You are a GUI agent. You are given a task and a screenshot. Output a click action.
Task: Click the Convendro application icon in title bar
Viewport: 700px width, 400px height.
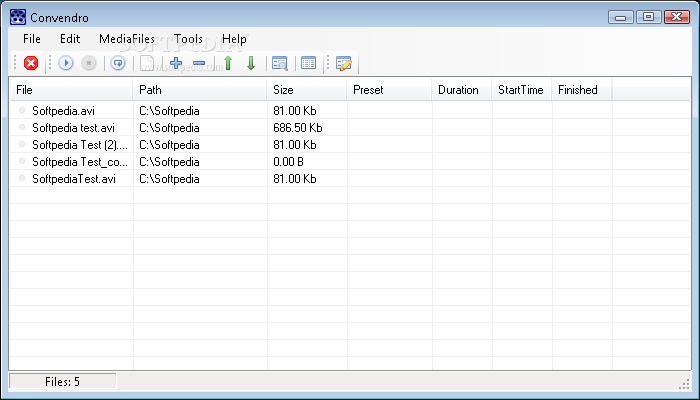18,17
